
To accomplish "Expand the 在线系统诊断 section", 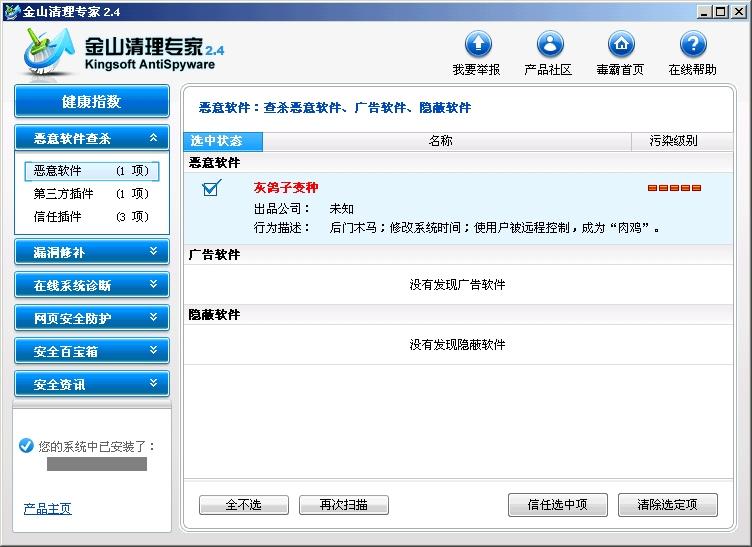I will [92, 285].
